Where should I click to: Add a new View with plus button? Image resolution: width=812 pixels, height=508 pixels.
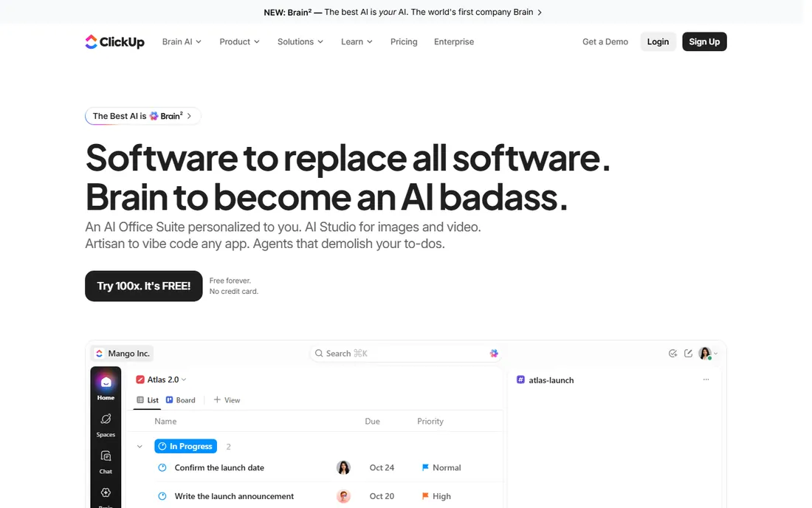pos(227,399)
